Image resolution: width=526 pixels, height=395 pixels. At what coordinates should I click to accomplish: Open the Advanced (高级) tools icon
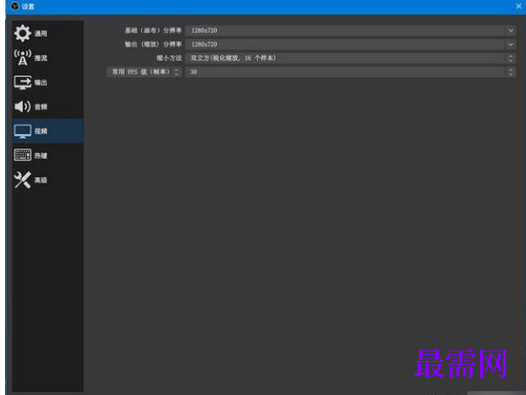point(22,180)
